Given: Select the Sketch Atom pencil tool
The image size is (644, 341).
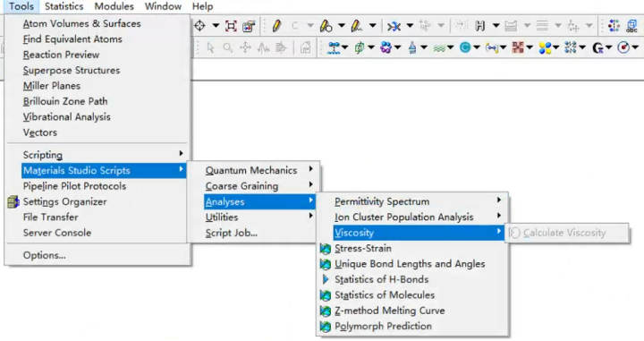Looking at the screenshot, I should [x=276, y=26].
